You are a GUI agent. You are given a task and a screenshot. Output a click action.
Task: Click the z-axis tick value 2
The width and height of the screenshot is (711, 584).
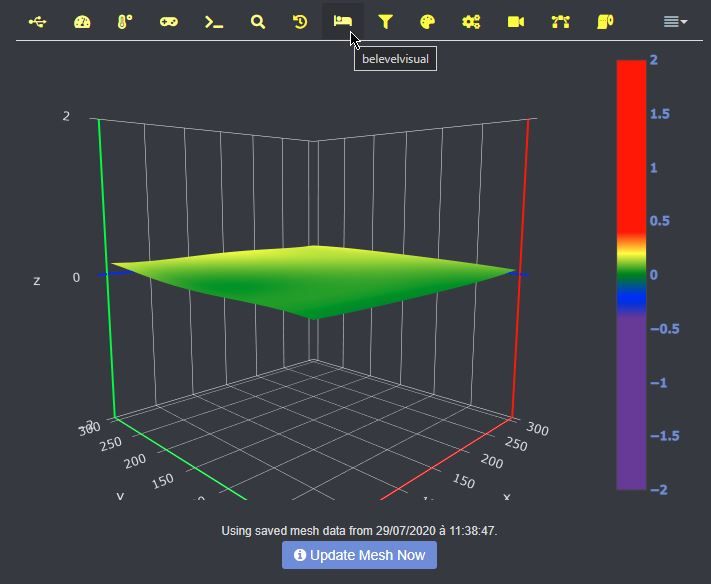click(66, 116)
